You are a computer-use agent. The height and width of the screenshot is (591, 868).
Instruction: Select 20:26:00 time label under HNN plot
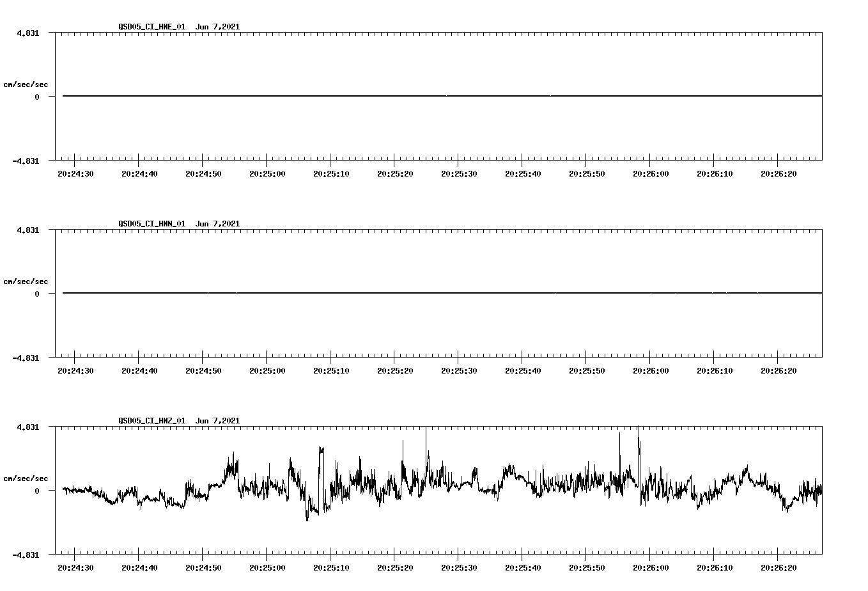651,371
